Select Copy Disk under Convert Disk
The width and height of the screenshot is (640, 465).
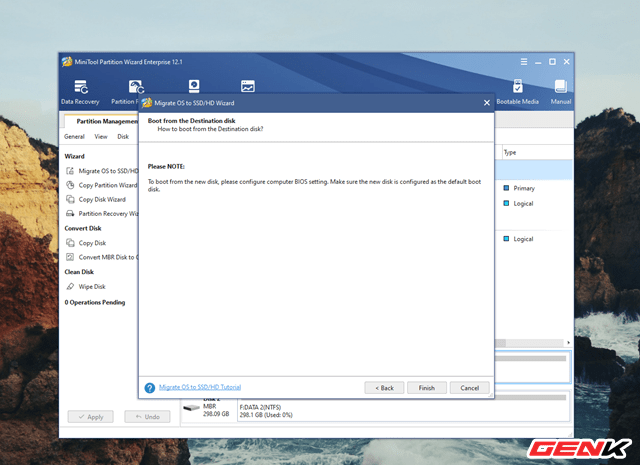pos(92,243)
